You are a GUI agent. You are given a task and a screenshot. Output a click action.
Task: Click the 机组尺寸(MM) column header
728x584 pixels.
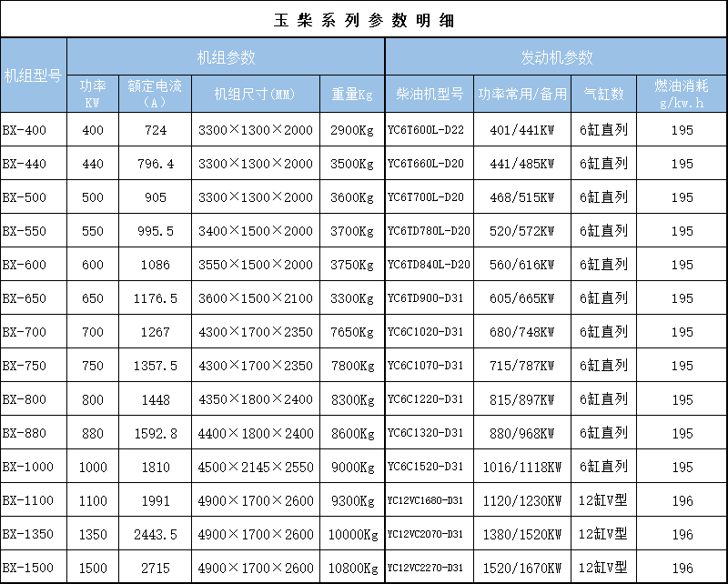point(256,94)
